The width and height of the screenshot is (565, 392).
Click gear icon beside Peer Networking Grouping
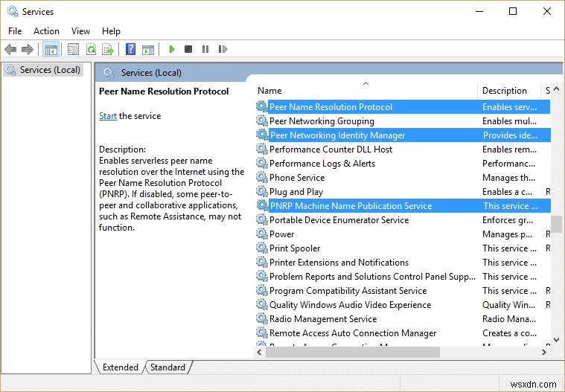261,121
